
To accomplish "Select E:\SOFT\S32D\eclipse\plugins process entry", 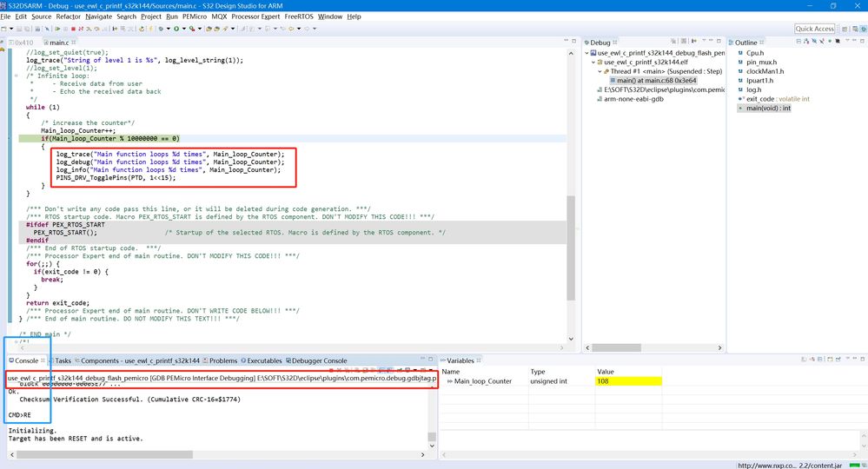I will tap(661, 89).
